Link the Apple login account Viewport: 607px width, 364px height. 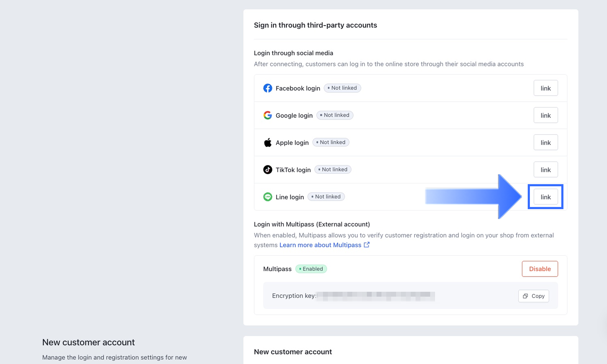coord(545,142)
